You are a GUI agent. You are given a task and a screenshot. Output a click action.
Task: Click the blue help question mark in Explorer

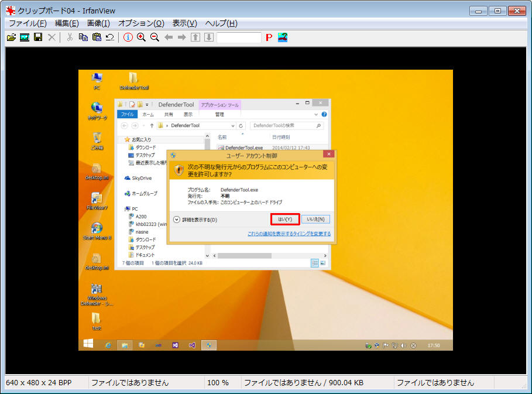click(324, 114)
